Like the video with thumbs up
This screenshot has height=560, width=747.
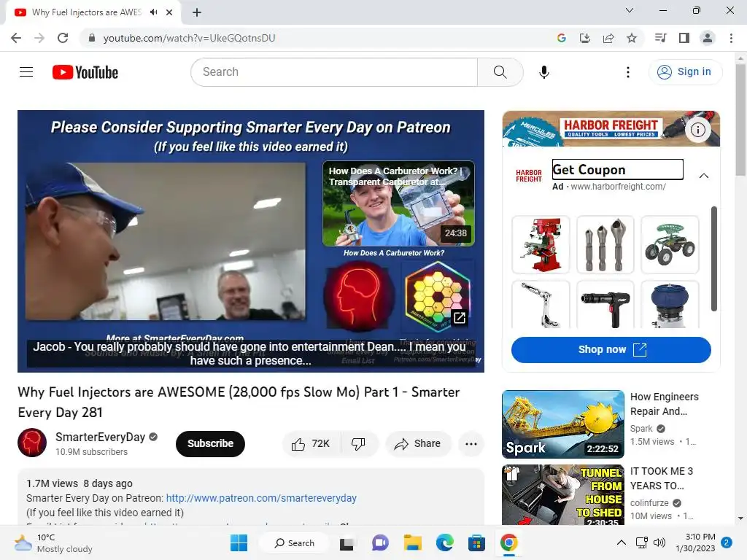pyautogui.click(x=310, y=444)
